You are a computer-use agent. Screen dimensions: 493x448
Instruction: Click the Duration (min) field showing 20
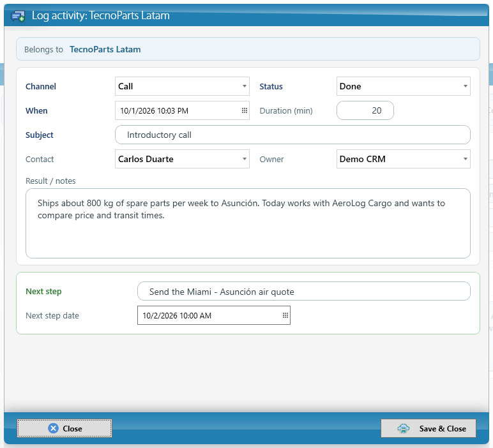pyautogui.click(x=365, y=110)
